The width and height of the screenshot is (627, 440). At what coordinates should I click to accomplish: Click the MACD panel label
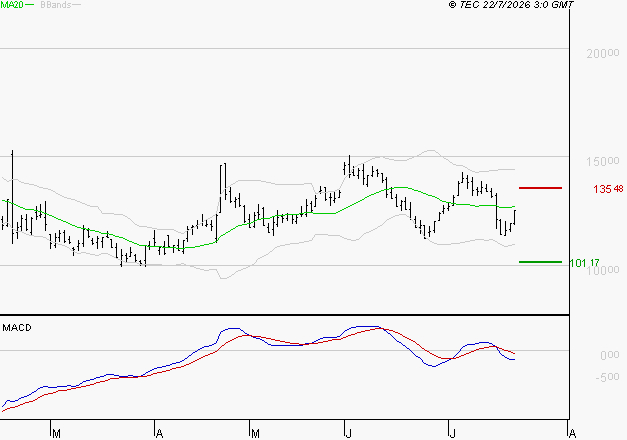click(17, 328)
